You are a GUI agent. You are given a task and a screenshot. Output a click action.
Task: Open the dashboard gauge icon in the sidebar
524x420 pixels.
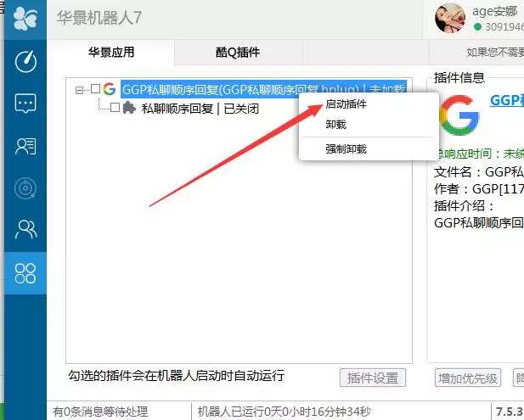[25, 61]
